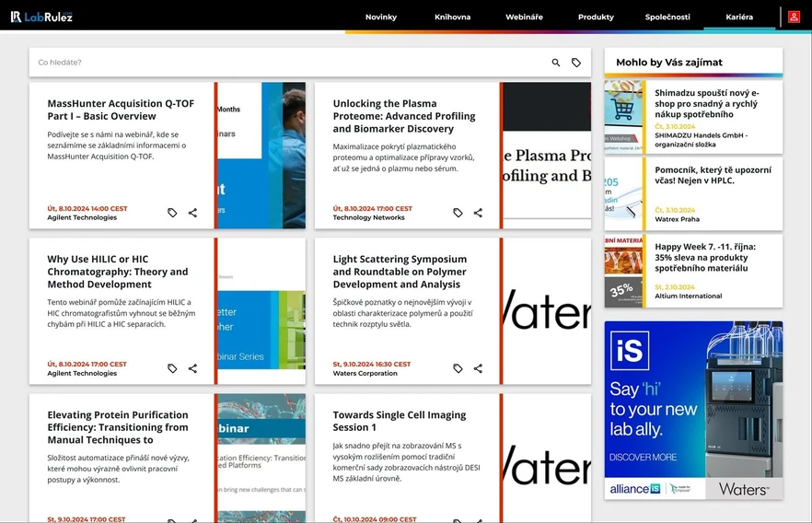Focus the 'Co hledáte?' search field
The height and width of the screenshot is (523, 812).
pyautogui.click(x=290, y=63)
